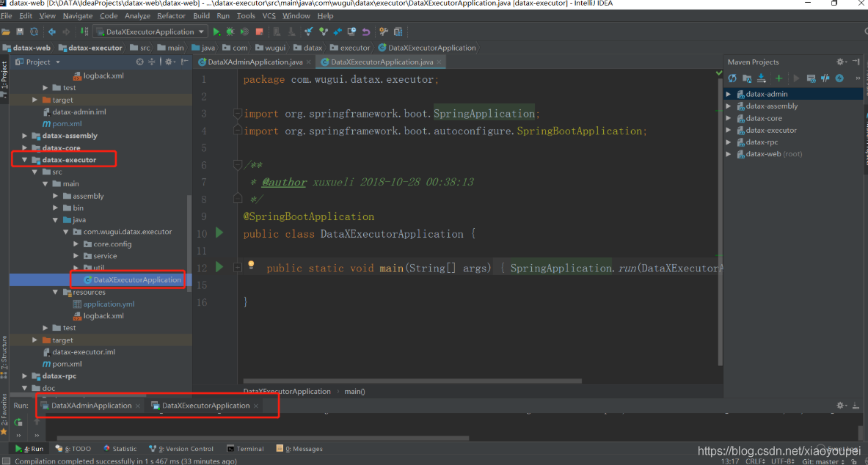Expand datax-admin in Maven Projects

[729, 94]
